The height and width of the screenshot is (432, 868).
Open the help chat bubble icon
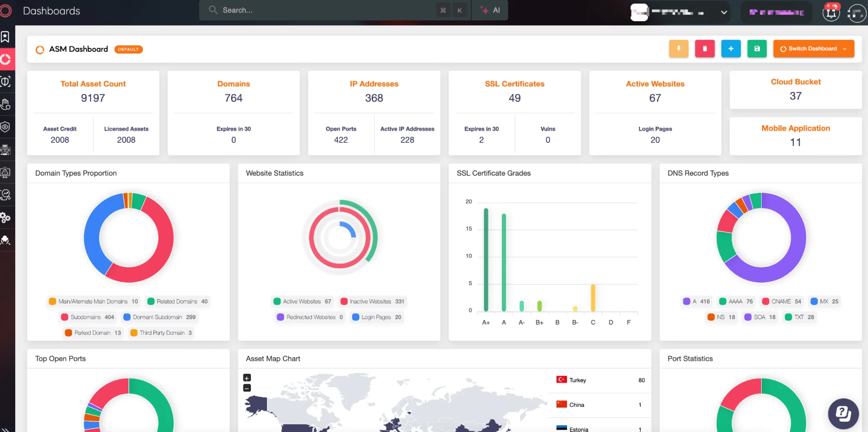pyautogui.click(x=843, y=413)
